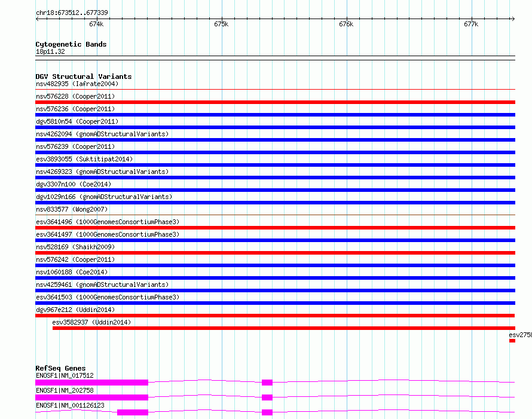This screenshot has width=532, height=419.
Task: Open nsv4262094 (gnomADStructuralVariants) variant
Action: (102, 134)
